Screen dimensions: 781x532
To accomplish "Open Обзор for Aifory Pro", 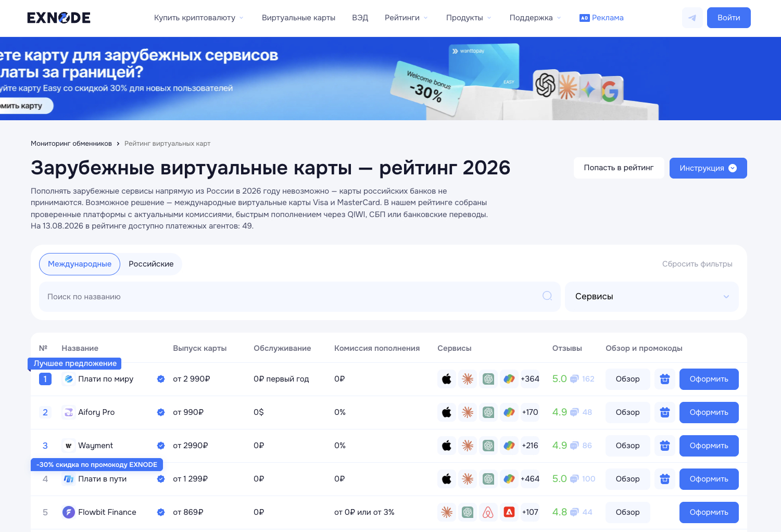I will (x=628, y=412).
